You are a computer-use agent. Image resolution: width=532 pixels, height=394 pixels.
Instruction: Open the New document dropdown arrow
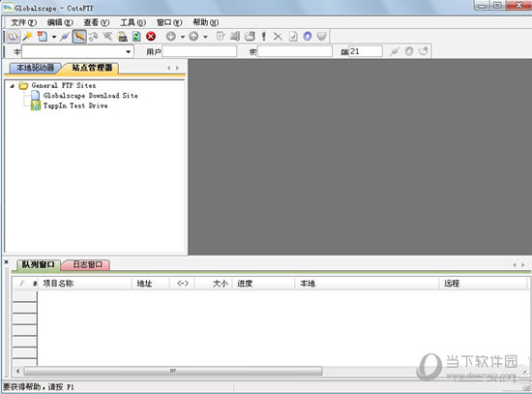click(x=54, y=37)
